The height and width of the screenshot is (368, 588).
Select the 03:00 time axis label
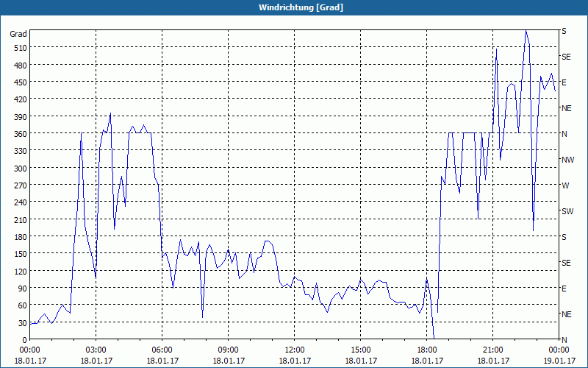click(x=96, y=350)
